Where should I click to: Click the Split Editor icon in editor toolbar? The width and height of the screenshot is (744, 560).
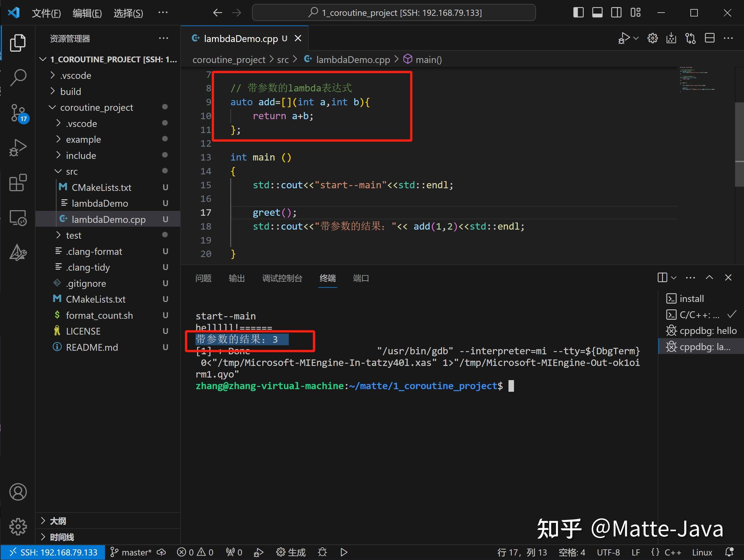click(709, 38)
